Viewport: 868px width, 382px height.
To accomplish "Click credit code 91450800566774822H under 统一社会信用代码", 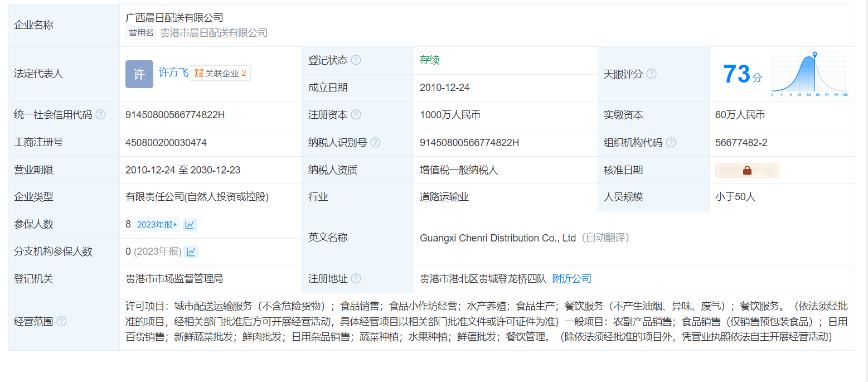I will [175, 115].
